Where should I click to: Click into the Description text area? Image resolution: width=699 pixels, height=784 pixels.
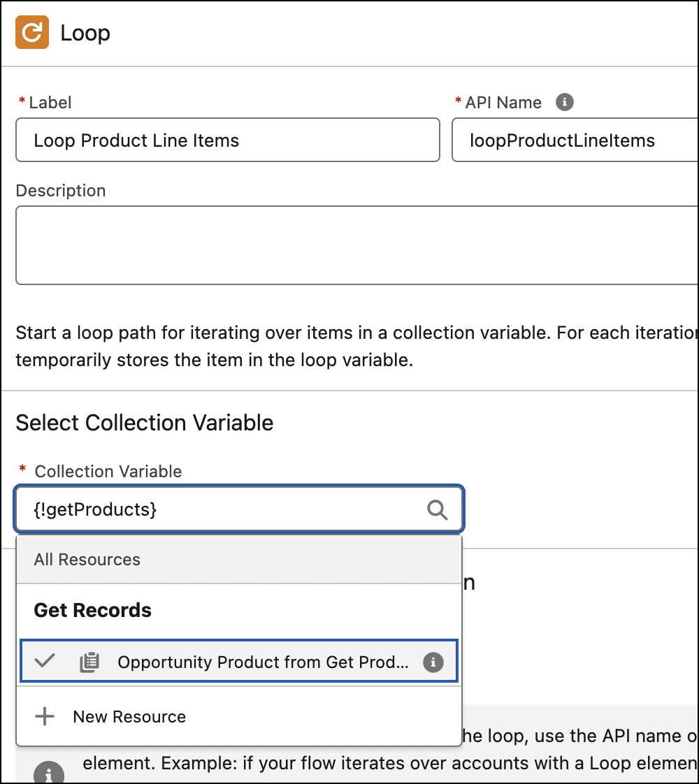coord(357,245)
